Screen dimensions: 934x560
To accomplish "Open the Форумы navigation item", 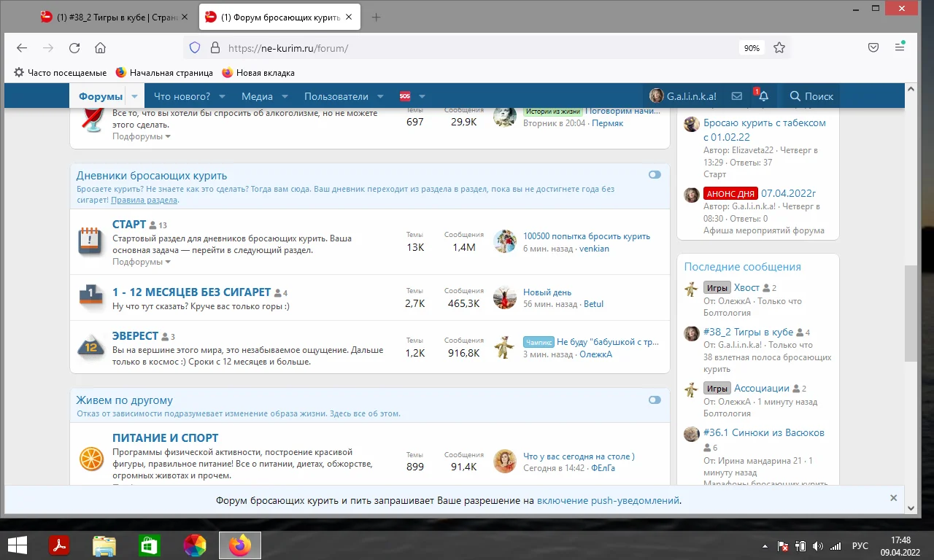I will coord(101,96).
